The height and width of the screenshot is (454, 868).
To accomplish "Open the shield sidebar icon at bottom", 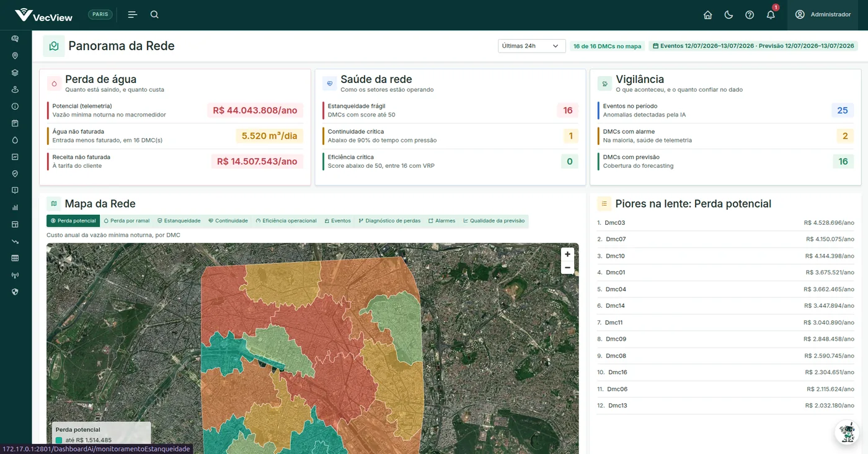I will (15, 292).
